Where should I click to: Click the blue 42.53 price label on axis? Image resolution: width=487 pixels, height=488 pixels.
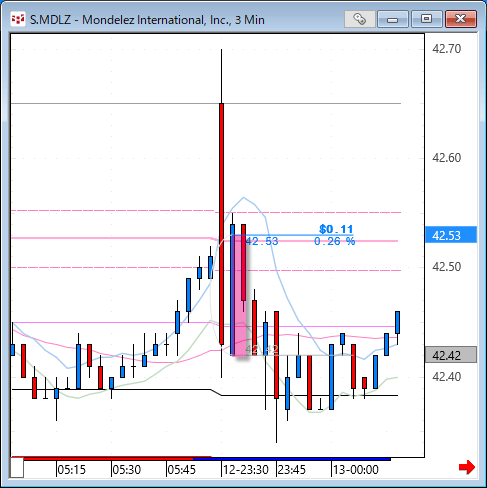pyautogui.click(x=451, y=235)
